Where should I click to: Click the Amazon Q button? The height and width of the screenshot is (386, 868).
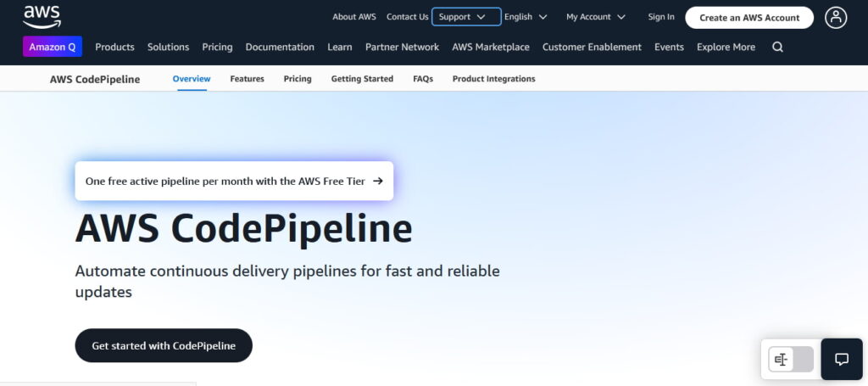coord(53,47)
